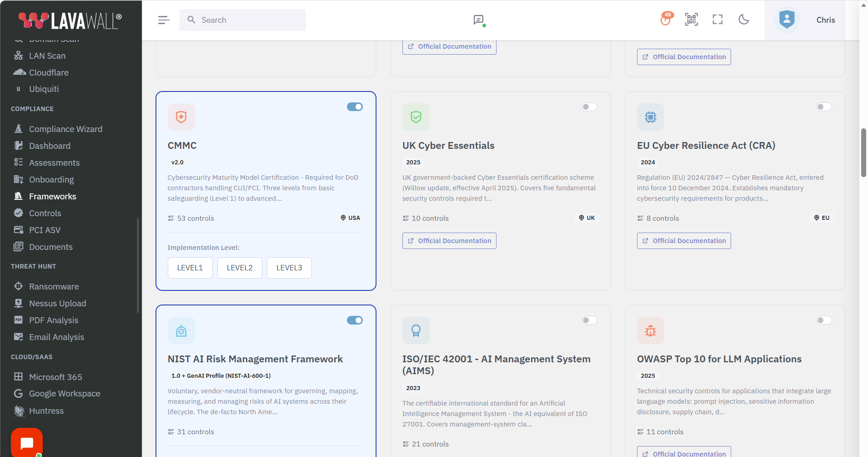Click the ISO/IEC 42001 award icon
This screenshot has height=457, width=868.
416,330
